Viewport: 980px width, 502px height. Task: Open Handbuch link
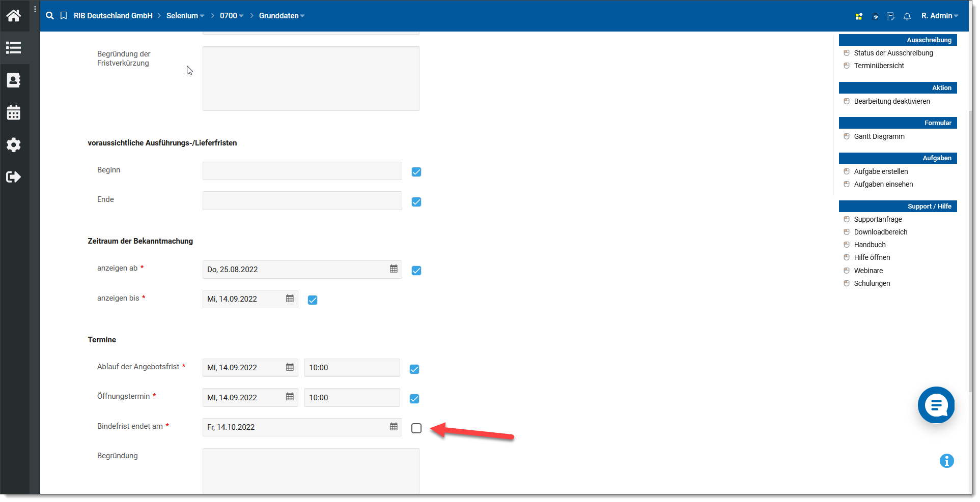tap(870, 245)
